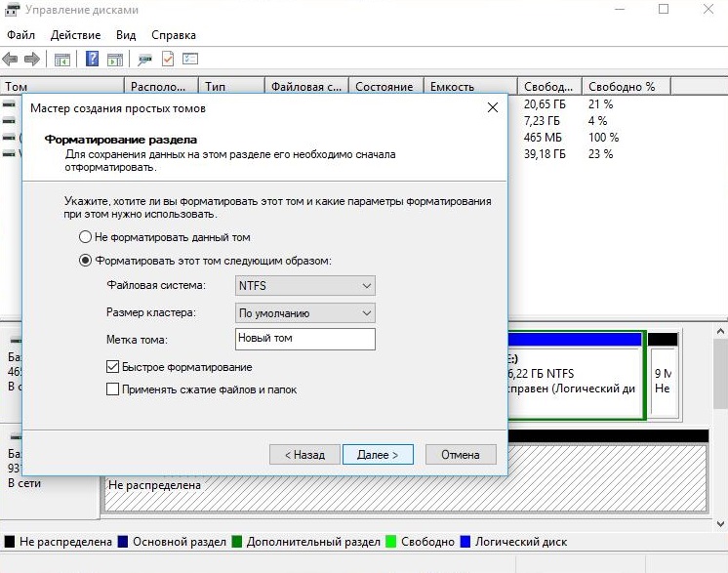Click the '21 %' free percent cell
Image resolution: width=728 pixels, height=573 pixels.
(x=601, y=104)
